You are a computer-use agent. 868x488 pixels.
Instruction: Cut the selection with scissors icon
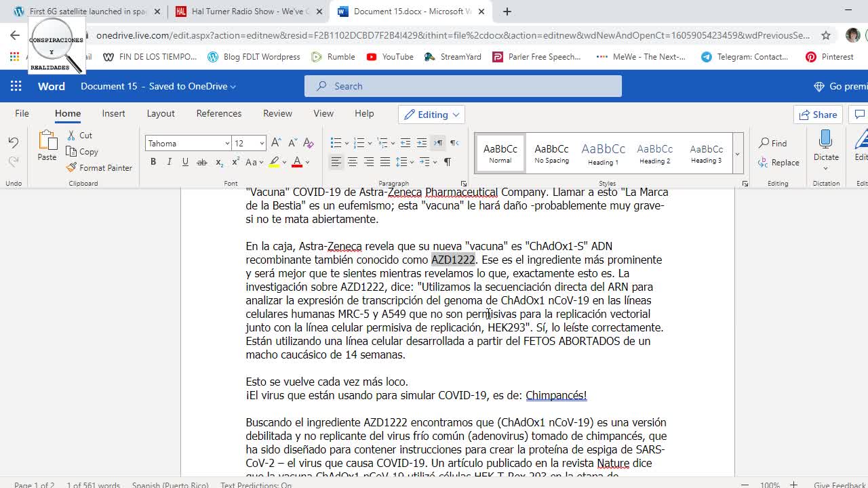click(79, 135)
